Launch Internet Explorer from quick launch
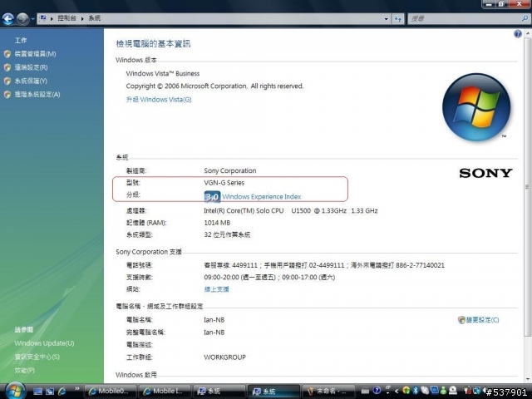The image size is (532, 399). coord(62,392)
